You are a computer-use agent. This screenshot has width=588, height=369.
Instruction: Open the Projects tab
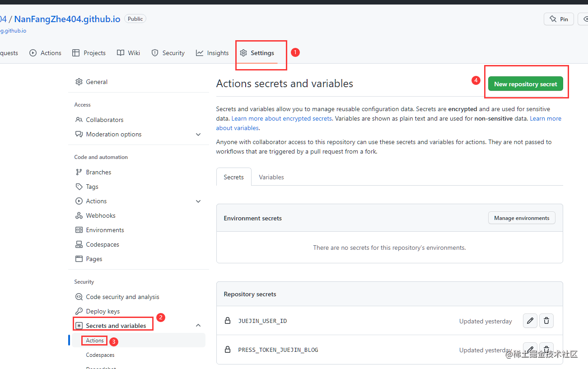click(89, 53)
